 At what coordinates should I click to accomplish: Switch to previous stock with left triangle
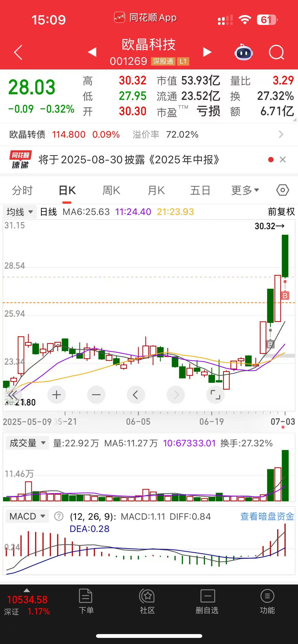92,52
